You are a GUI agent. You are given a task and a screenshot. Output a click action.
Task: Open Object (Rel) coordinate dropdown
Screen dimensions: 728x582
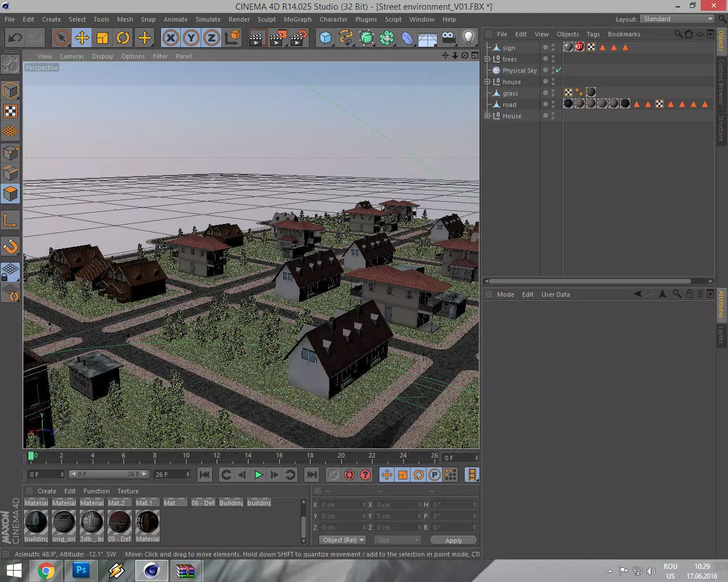pyautogui.click(x=342, y=540)
